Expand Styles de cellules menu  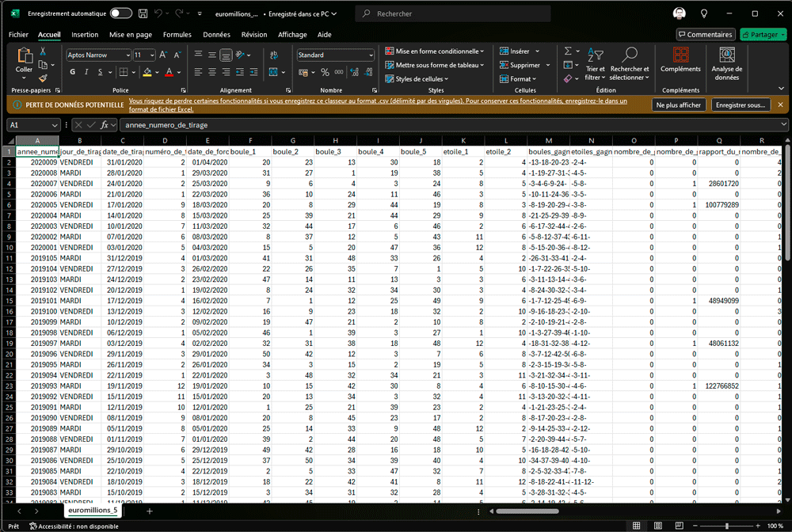(417, 78)
